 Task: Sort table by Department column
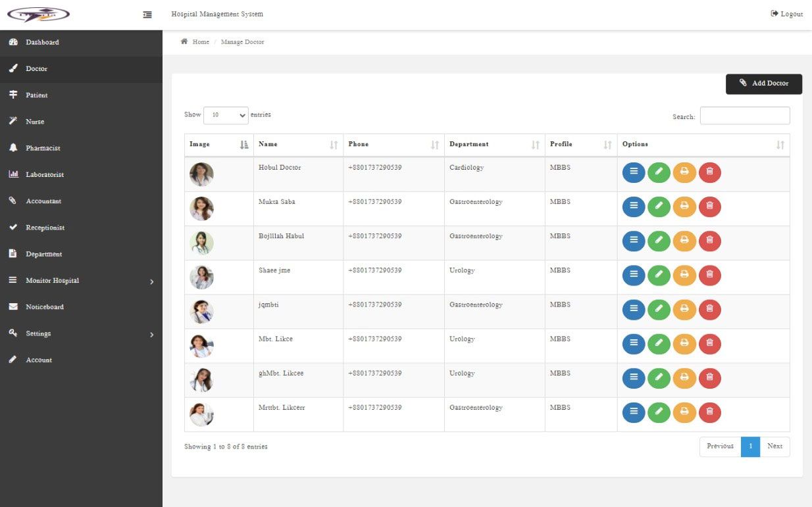[494, 145]
